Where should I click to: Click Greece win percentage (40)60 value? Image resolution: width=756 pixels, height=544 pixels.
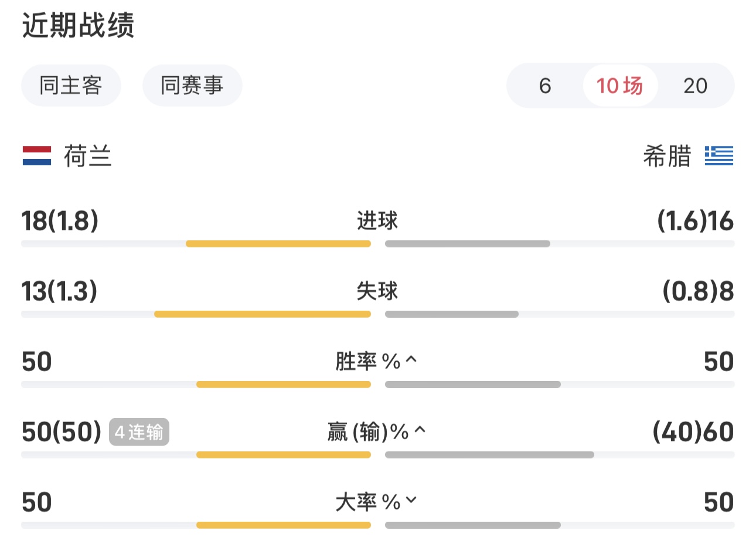coord(693,432)
